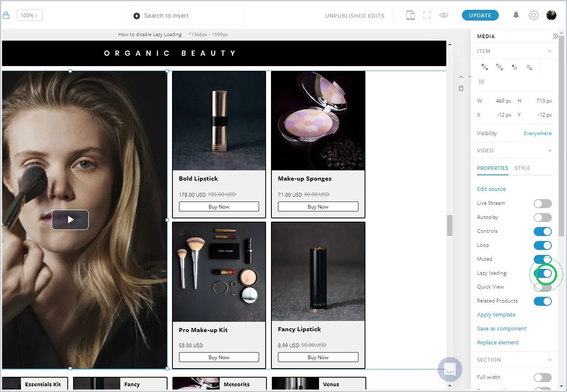The width and height of the screenshot is (567, 392).
Task: Click into the Search to insert field
Action: [187, 16]
